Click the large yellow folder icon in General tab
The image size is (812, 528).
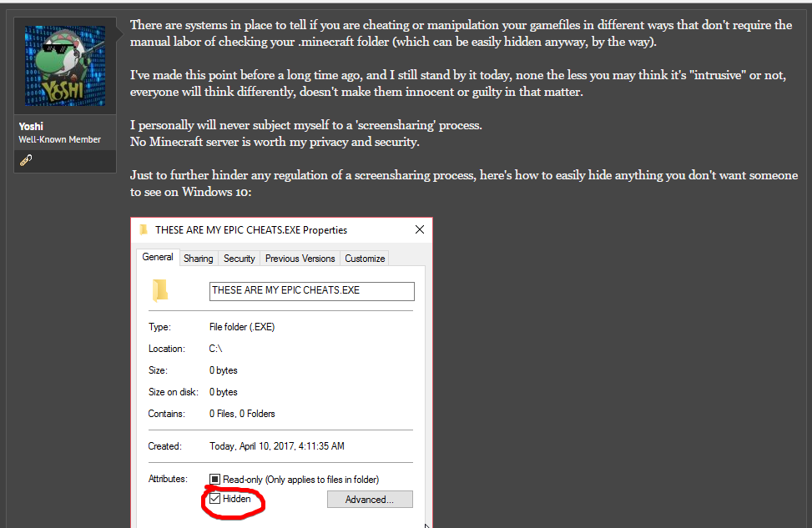160,290
